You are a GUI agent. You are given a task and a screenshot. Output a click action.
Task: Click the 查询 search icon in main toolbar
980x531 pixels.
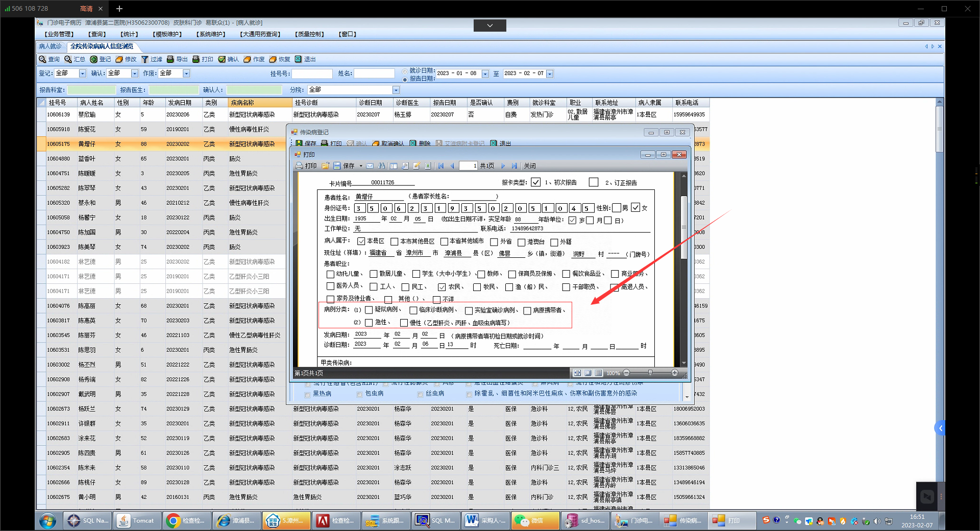(x=43, y=59)
